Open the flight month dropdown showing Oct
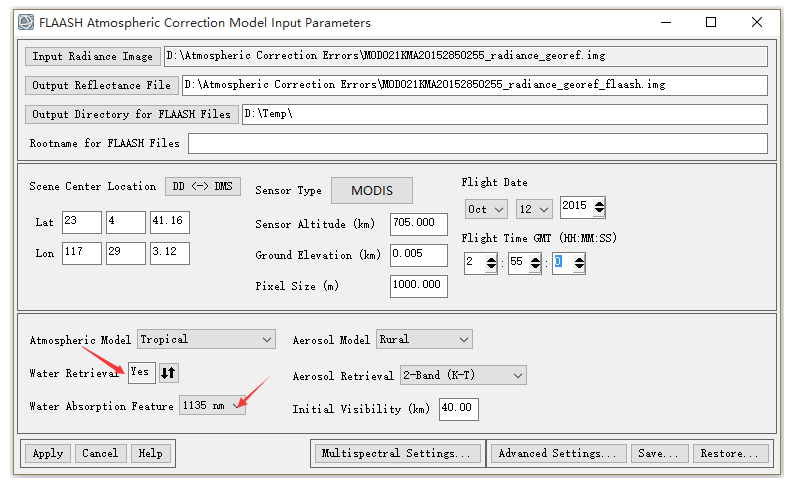Image resolution: width=799 pixels, height=481 pixels. 486,209
